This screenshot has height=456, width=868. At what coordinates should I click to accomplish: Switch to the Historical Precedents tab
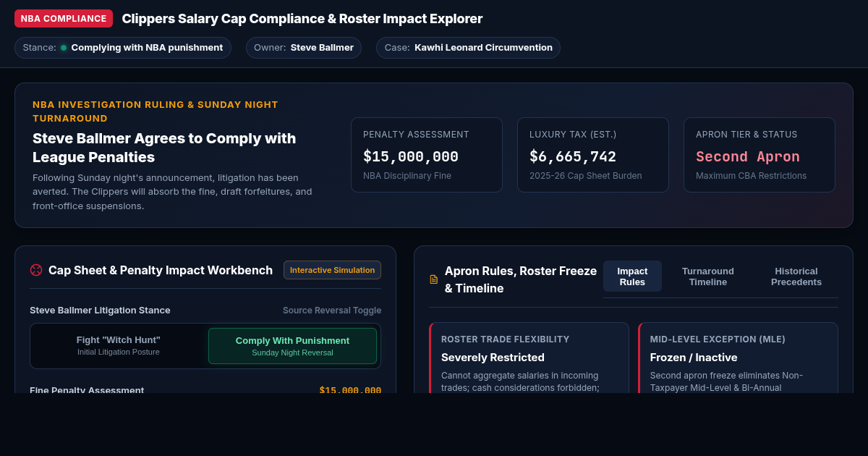coord(796,276)
